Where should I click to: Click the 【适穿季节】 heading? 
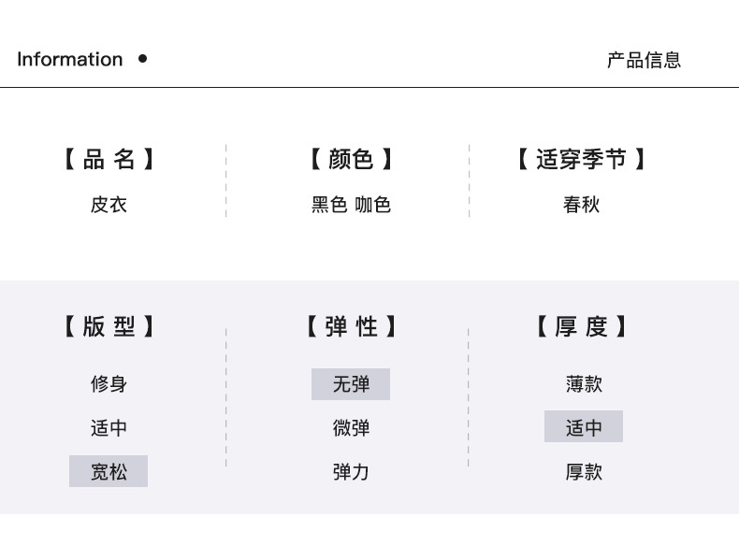(581, 159)
